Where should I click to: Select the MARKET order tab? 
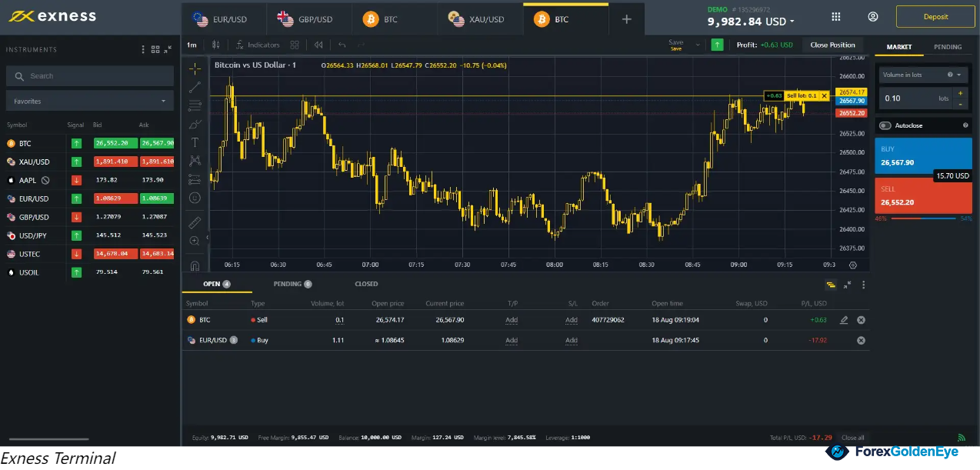[x=898, y=47]
